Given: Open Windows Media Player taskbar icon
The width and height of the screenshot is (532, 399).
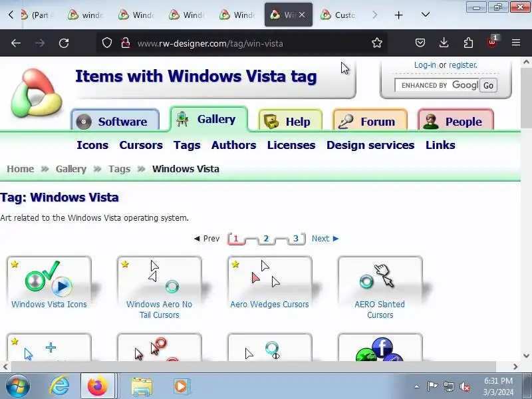Looking at the screenshot, I should 182,386.
